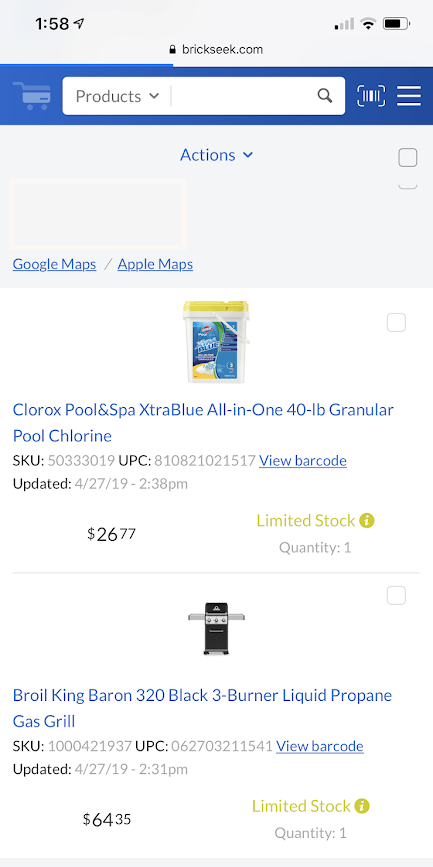This screenshot has height=867, width=433.
Task: Check the select-all box beside Actions
Action: coord(408,157)
